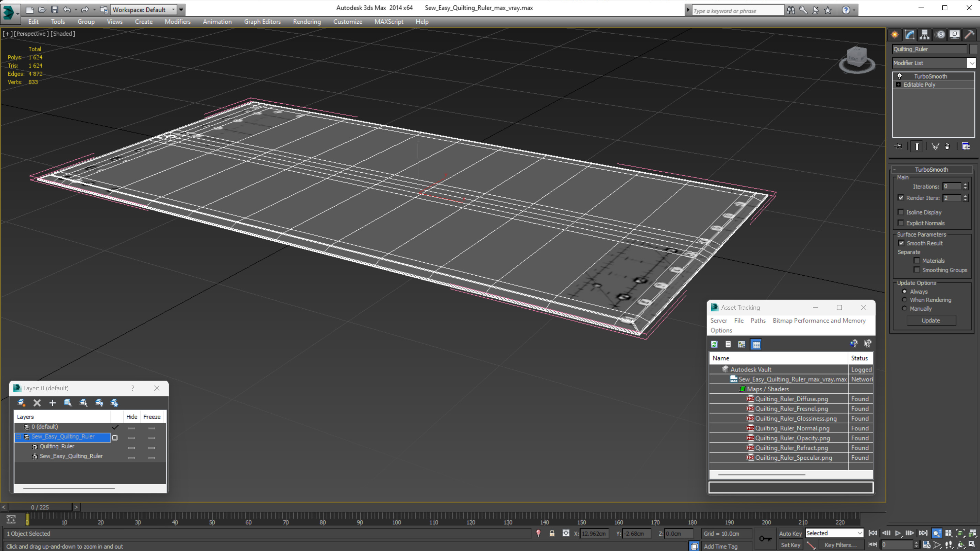Open the Workspace Default dropdown
The image size is (980, 551).
click(x=173, y=10)
